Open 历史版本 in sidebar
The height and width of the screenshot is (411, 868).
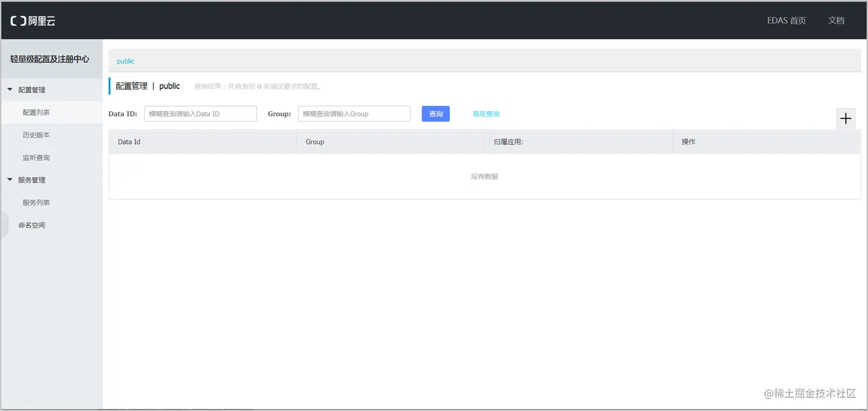[x=36, y=135]
